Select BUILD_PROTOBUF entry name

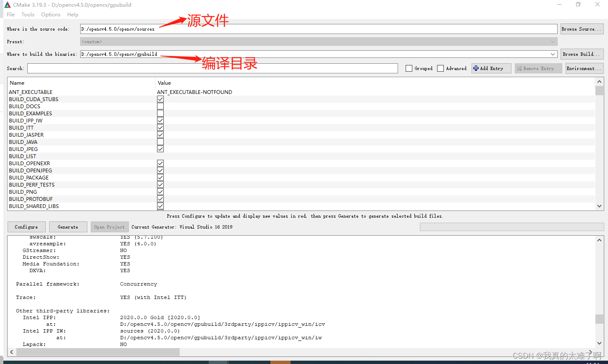pos(31,199)
